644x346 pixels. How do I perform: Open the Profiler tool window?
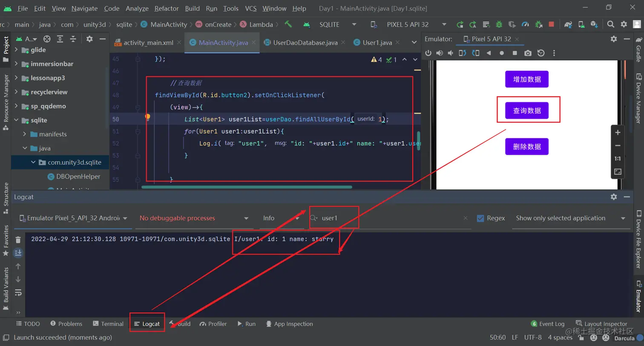pyautogui.click(x=213, y=324)
